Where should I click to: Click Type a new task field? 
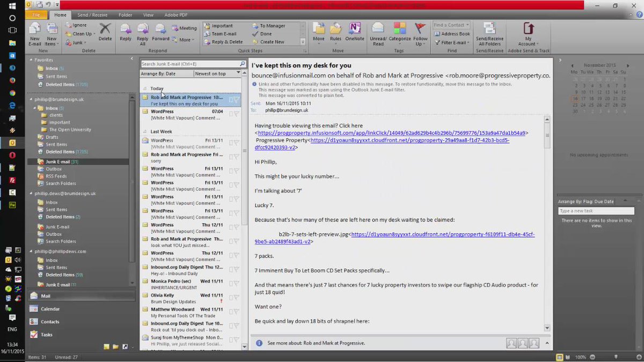[x=596, y=211]
